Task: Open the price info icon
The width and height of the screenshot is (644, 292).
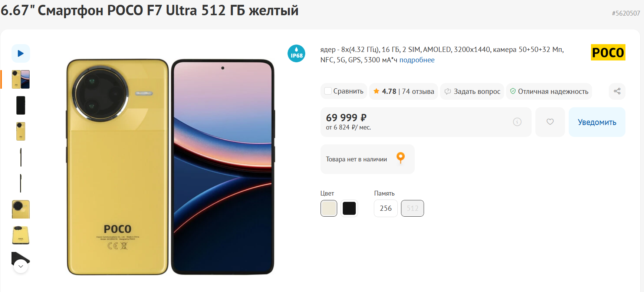Action: pyautogui.click(x=517, y=122)
